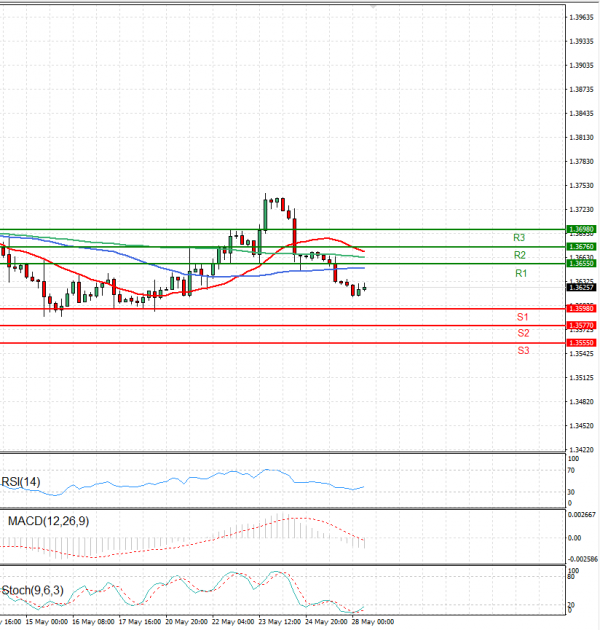Click the 23 May 12:00 time label

pos(280,622)
